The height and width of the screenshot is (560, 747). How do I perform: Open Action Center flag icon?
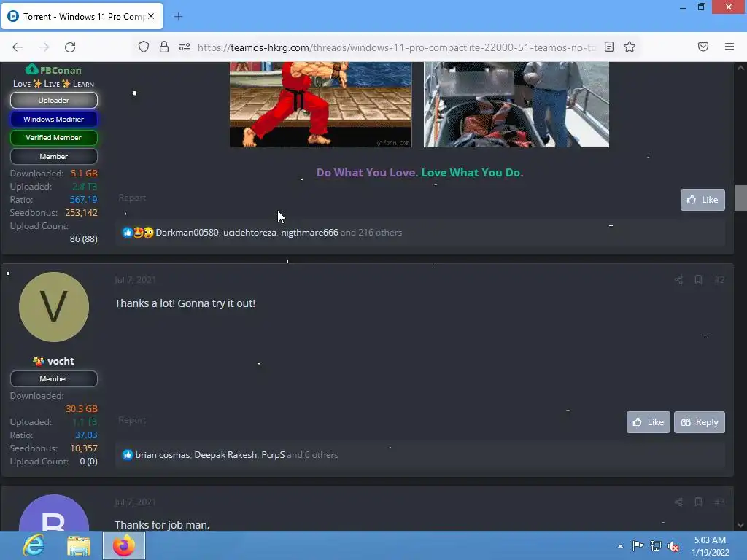[638, 545]
